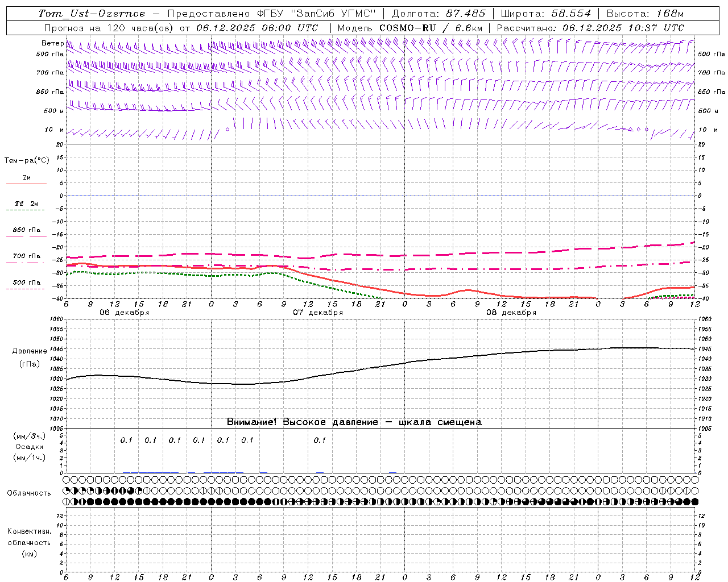Select the calculation time "06.12.2025 10:37 UTC"
The height and width of the screenshot is (582, 728).
[x=623, y=28]
